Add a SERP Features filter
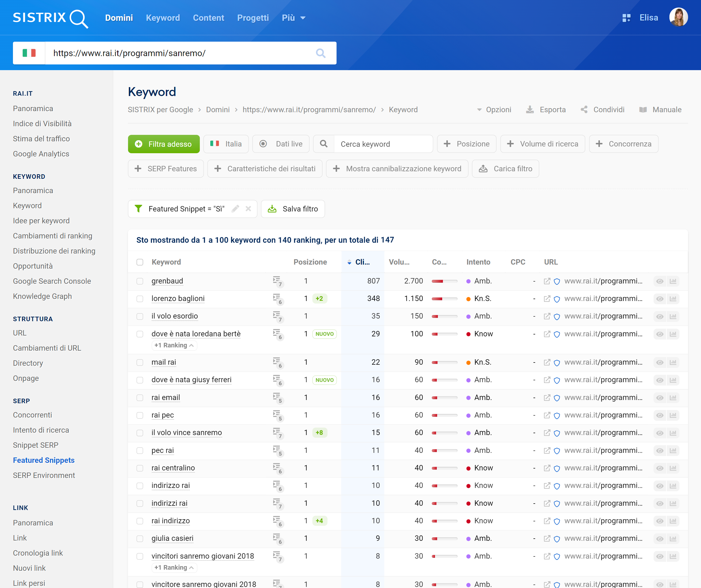Image resolution: width=701 pixels, height=588 pixels. (166, 169)
